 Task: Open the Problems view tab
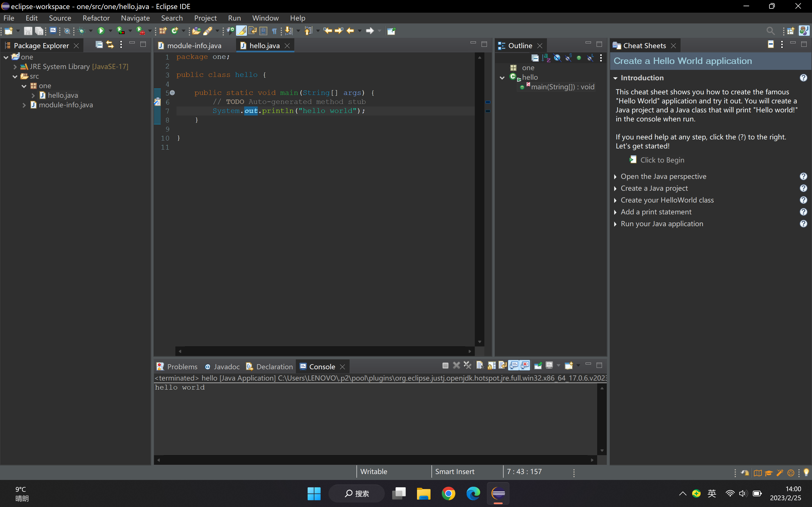[x=182, y=366]
